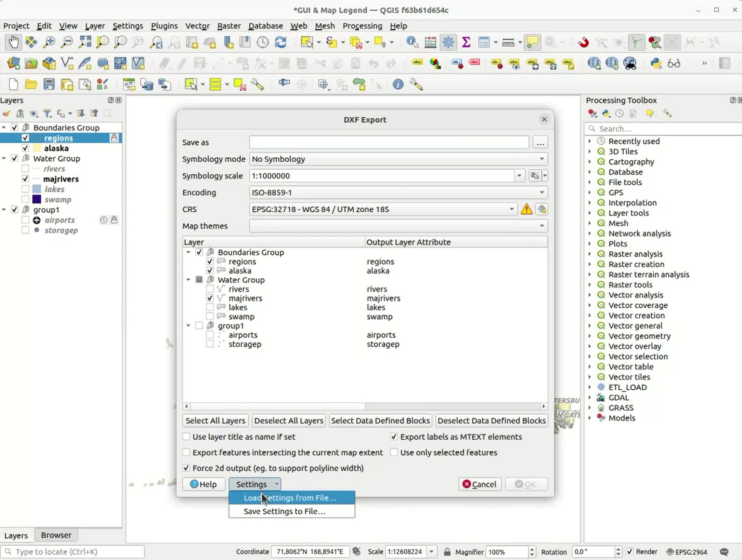Click browse button next to Save as
Screen dimensions: 742x560
(540, 143)
